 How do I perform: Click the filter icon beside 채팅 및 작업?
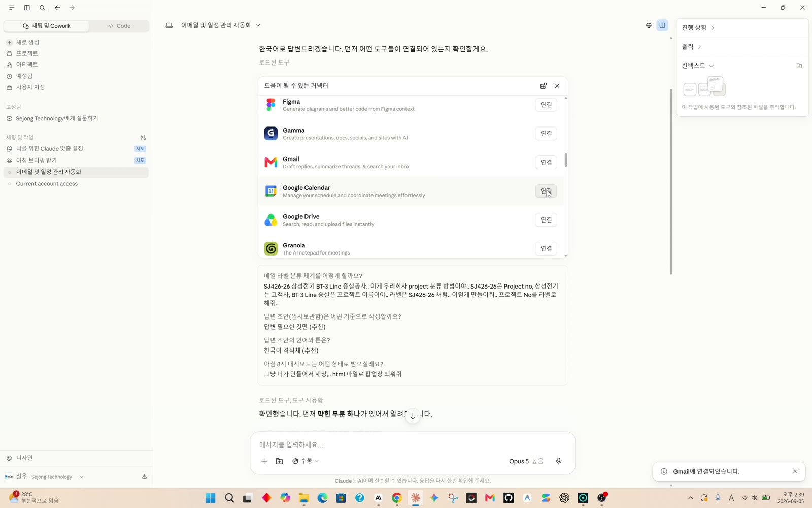click(x=143, y=138)
